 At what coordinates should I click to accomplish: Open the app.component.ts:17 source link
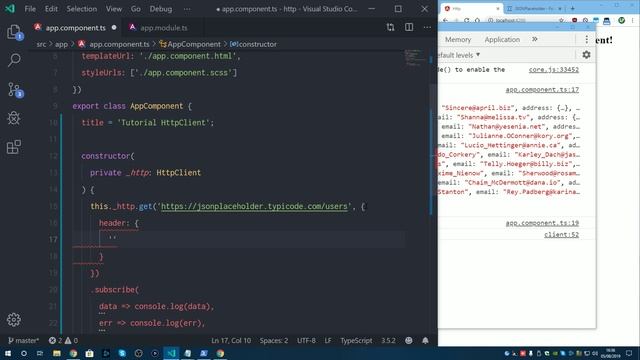point(542,90)
